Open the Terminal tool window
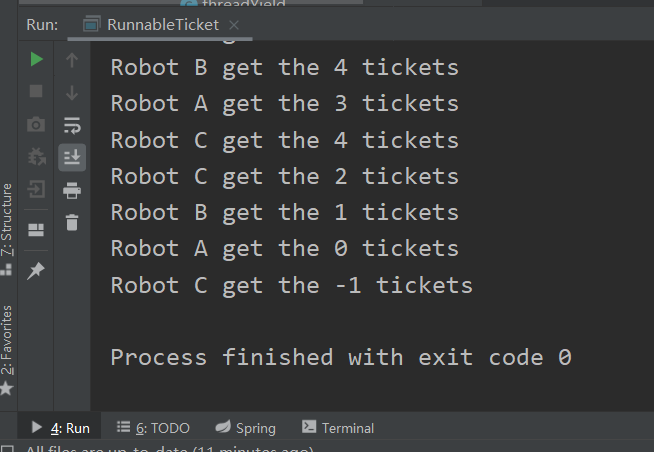Viewport: 654px width, 452px height. pyautogui.click(x=338, y=428)
